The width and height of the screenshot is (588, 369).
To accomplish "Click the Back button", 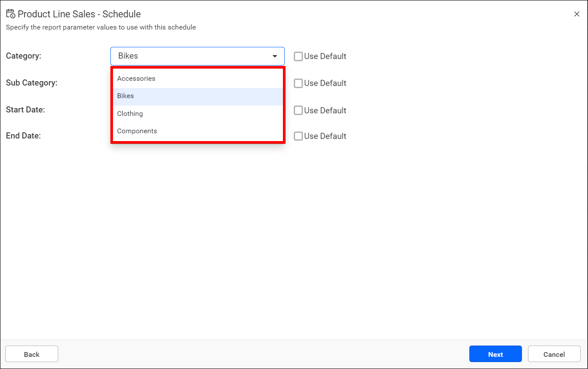I will 32,354.
